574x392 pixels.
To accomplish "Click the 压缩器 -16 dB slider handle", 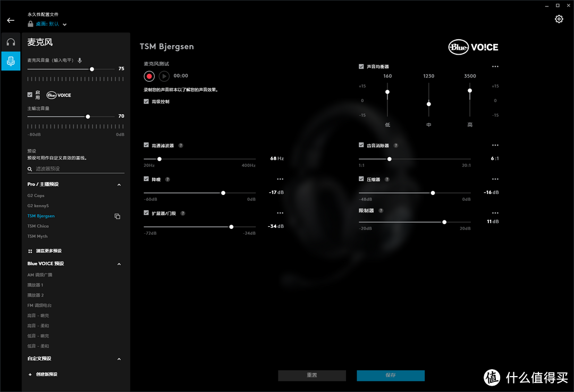I will [433, 193].
